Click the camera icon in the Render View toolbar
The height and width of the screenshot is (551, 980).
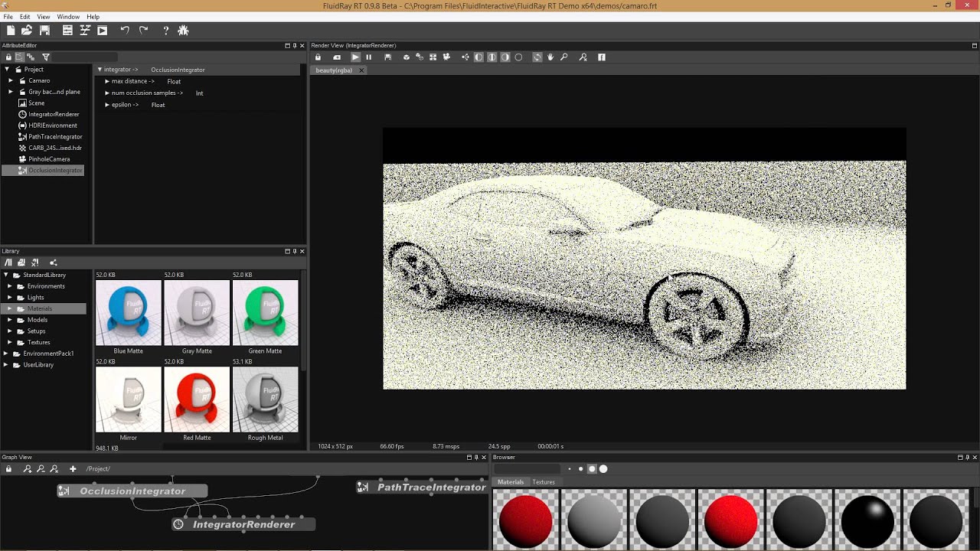pyautogui.click(x=446, y=57)
